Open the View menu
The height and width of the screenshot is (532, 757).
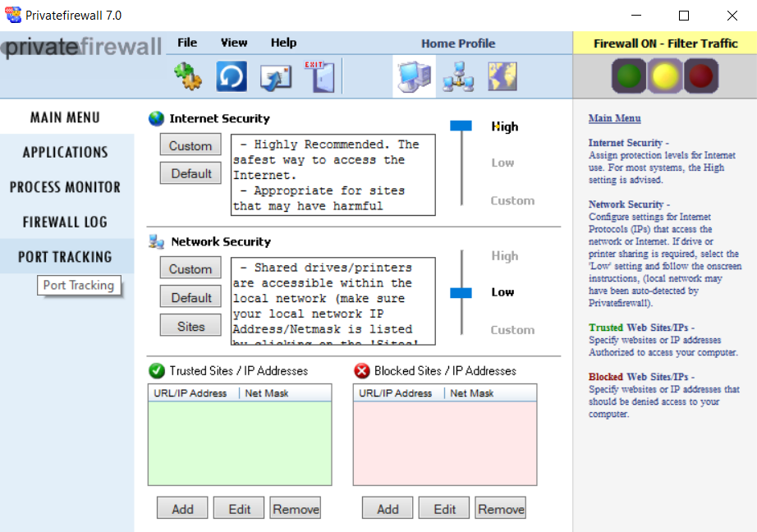(233, 43)
